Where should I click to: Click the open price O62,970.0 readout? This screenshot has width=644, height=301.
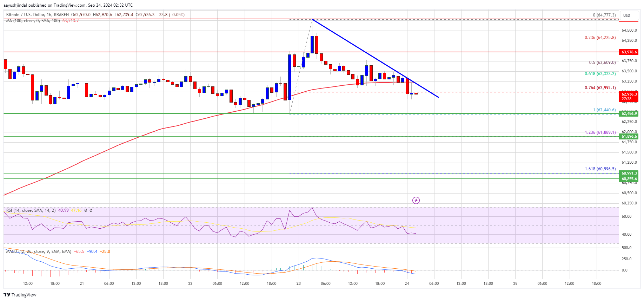coord(81,15)
